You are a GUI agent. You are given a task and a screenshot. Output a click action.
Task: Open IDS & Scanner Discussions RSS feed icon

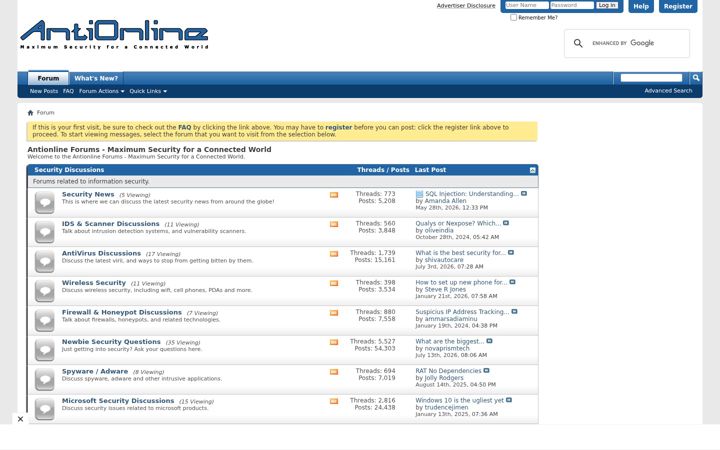(334, 225)
